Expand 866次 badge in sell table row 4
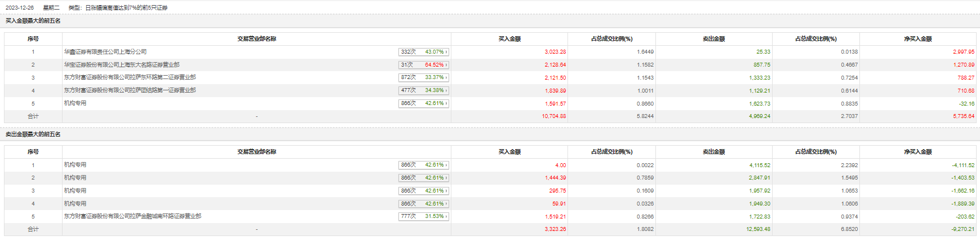Screen dimensions: 980x240 point(423,204)
